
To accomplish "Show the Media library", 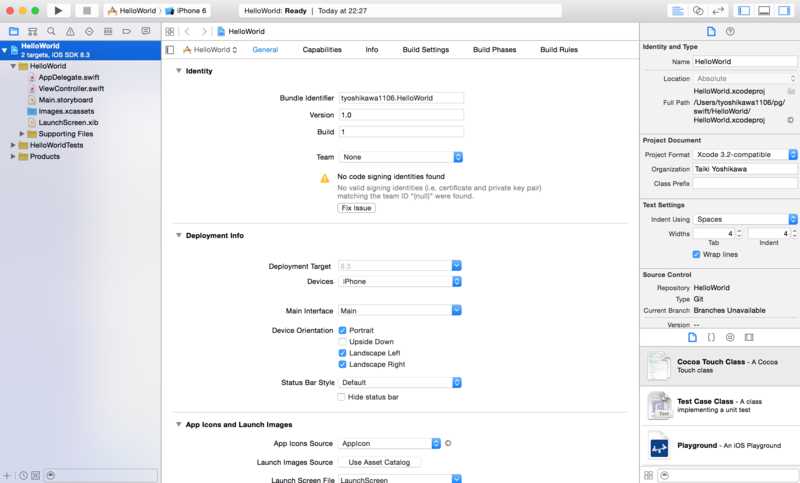I will 749,338.
